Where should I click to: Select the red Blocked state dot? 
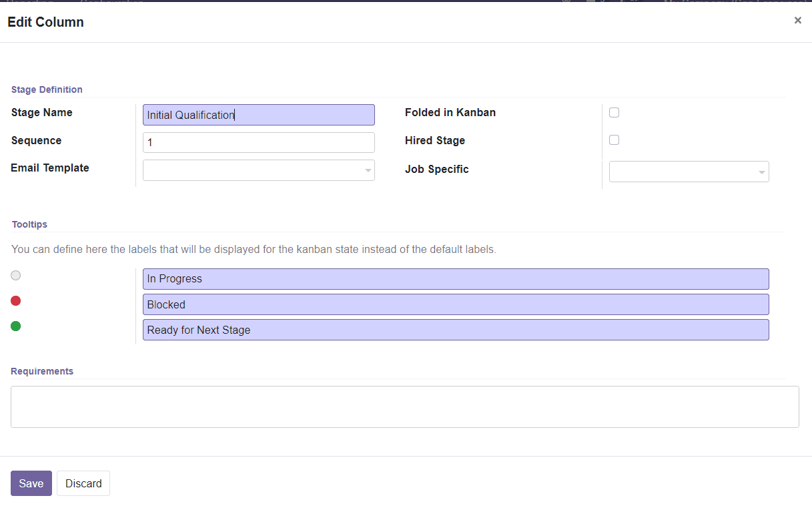pyautogui.click(x=15, y=300)
